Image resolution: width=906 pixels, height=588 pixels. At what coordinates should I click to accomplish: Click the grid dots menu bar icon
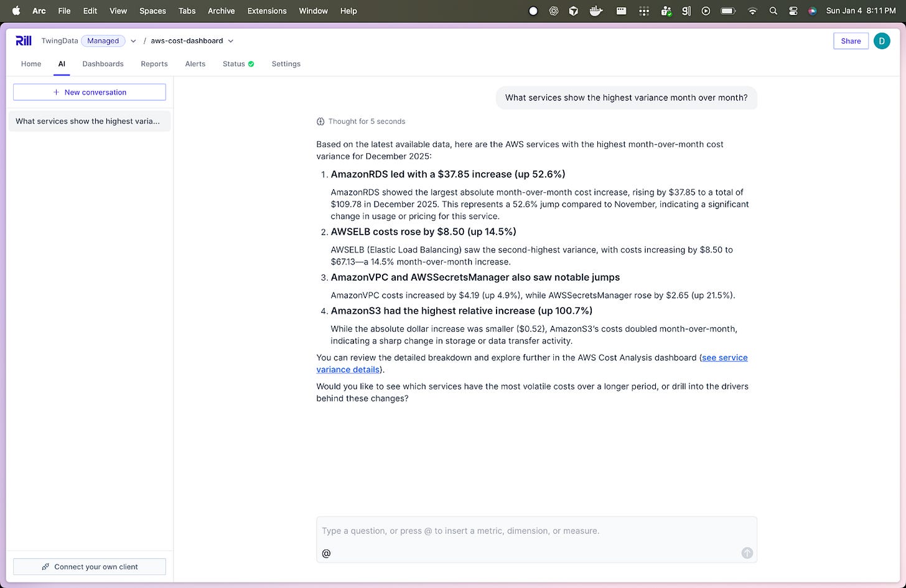point(644,11)
